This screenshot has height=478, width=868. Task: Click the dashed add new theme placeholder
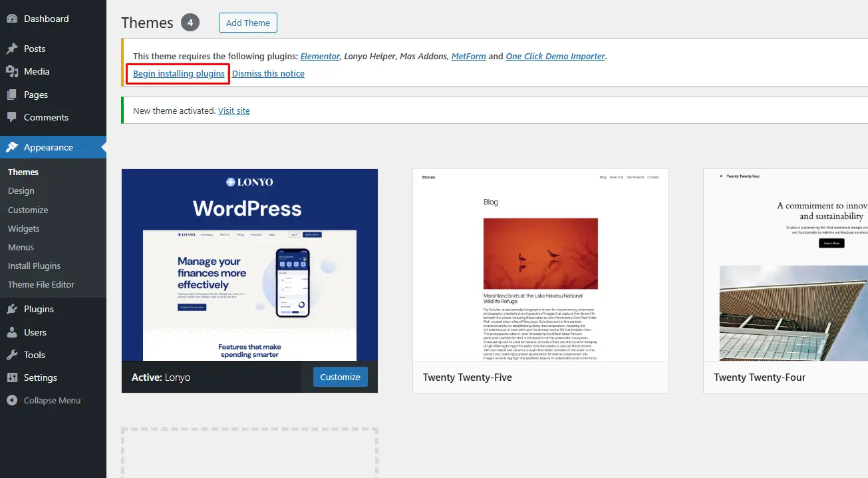point(250,453)
